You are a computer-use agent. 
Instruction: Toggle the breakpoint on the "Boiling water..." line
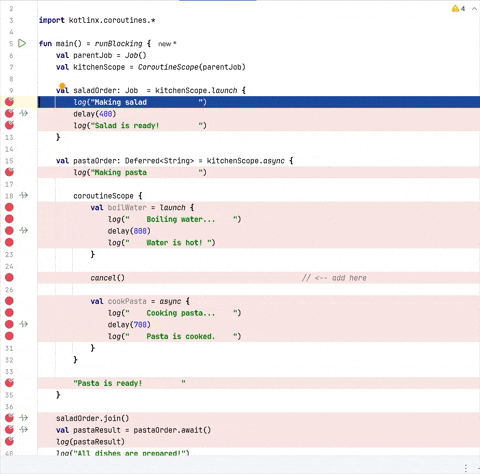pos(9,219)
